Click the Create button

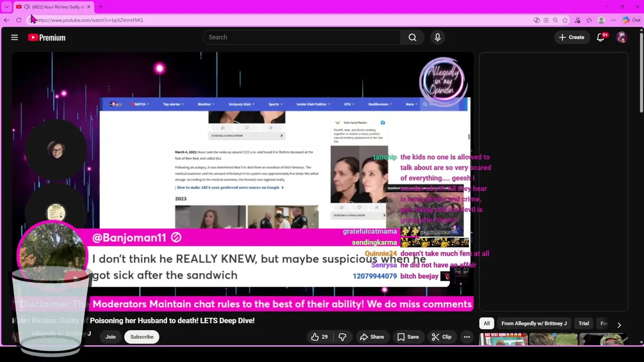point(572,37)
